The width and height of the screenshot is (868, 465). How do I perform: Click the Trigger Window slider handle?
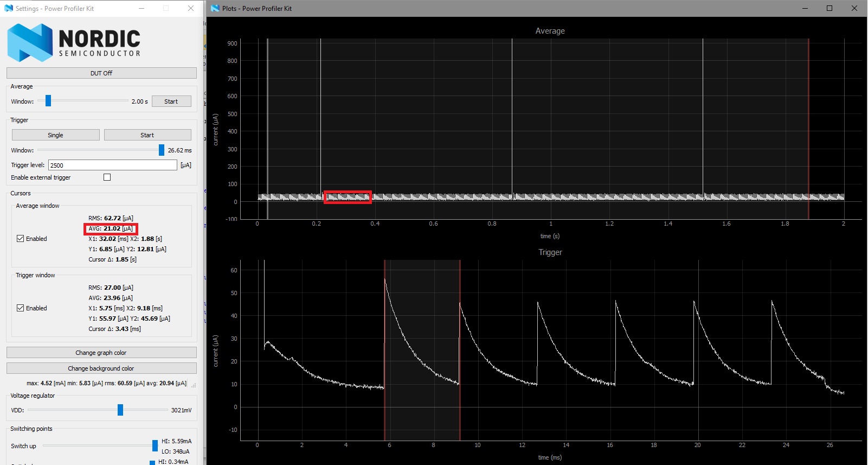[162, 150]
